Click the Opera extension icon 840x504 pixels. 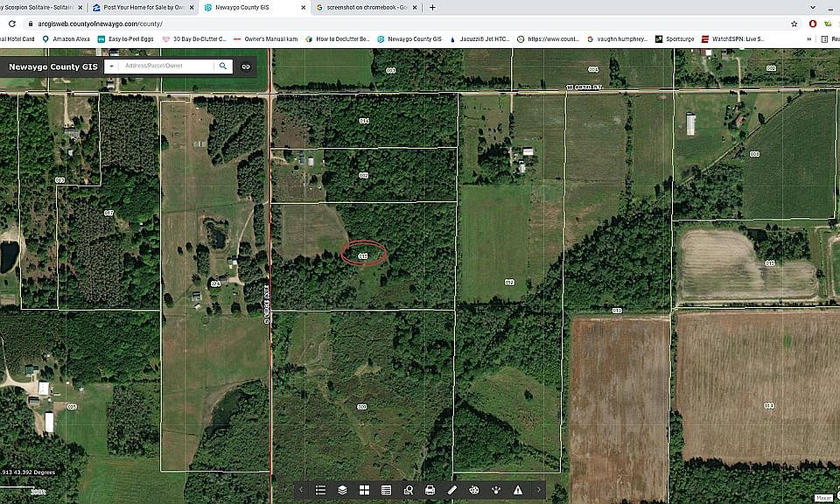(x=813, y=24)
